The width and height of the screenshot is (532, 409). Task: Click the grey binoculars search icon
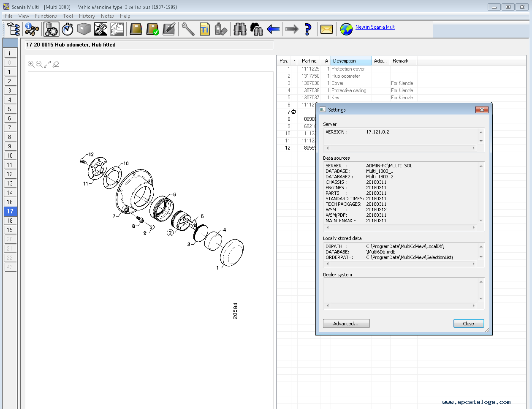pos(240,29)
